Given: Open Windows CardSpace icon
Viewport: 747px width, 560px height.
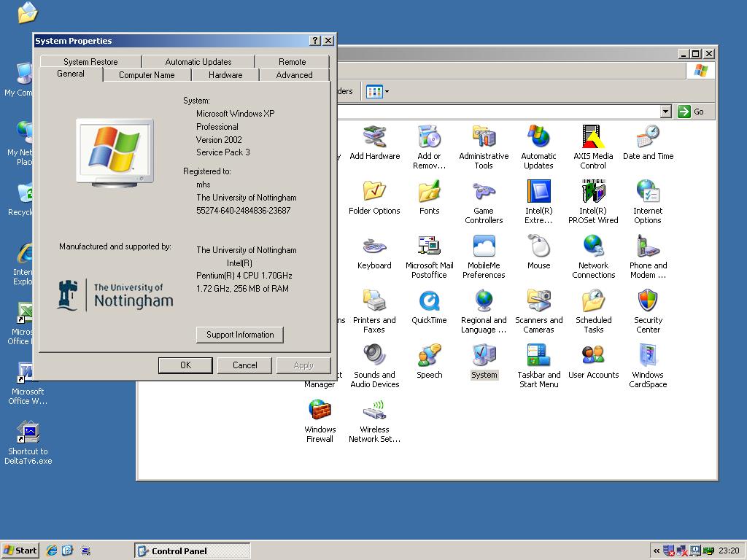Looking at the screenshot, I should click(648, 367).
